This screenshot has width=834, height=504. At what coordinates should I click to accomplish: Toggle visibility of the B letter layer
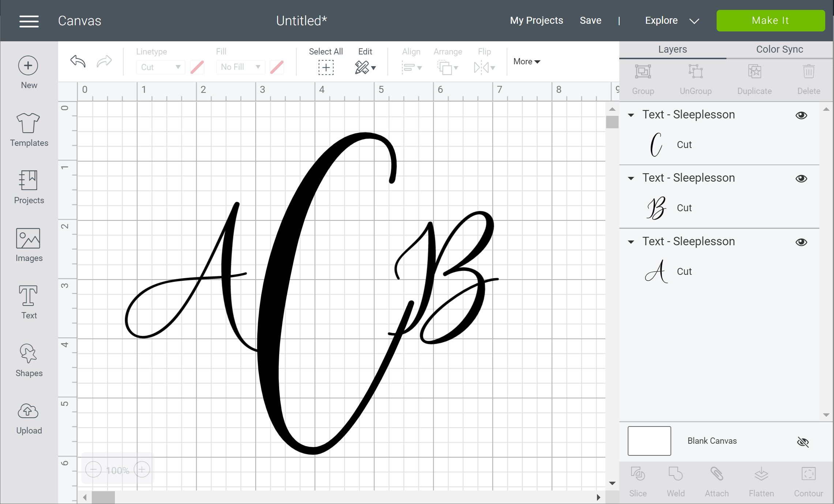pyautogui.click(x=801, y=178)
